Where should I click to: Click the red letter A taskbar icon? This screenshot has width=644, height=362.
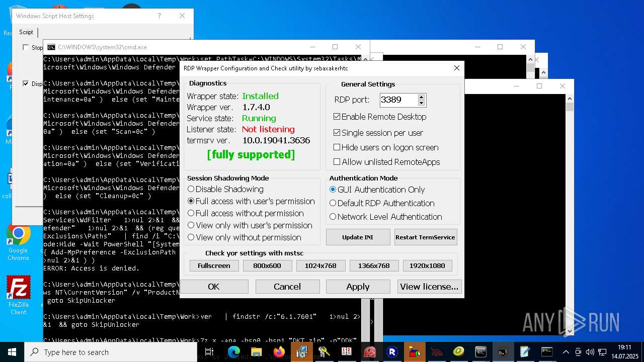370,352
